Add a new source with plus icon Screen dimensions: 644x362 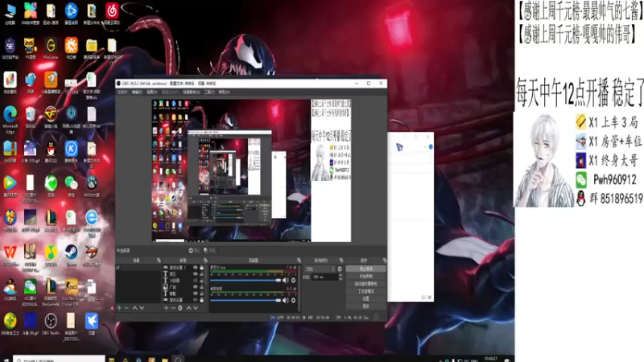[x=166, y=307]
